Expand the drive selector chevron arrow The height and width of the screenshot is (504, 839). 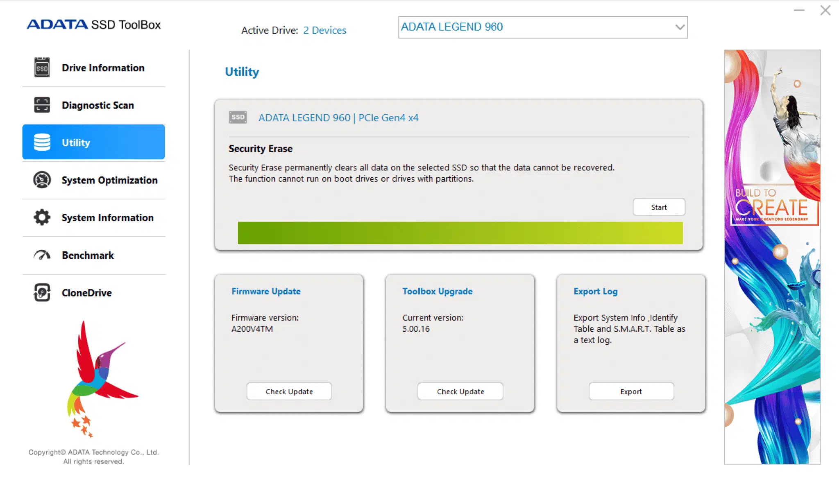pyautogui.click(x=680, y=27)
